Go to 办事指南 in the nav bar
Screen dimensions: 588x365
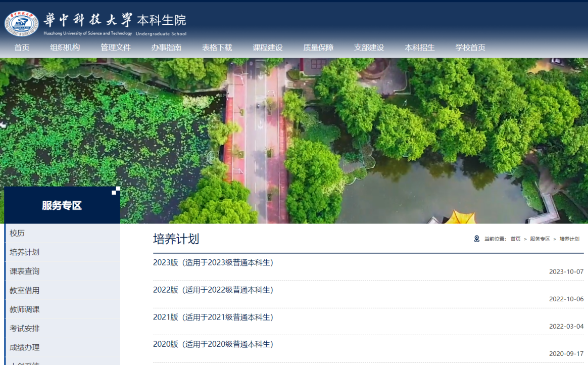[x=166, y=48]
